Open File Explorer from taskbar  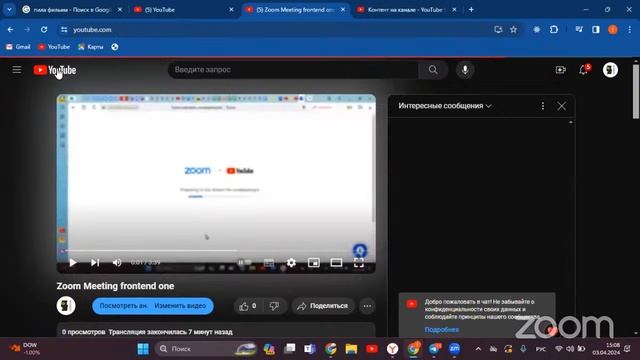(x=351, y=349)
